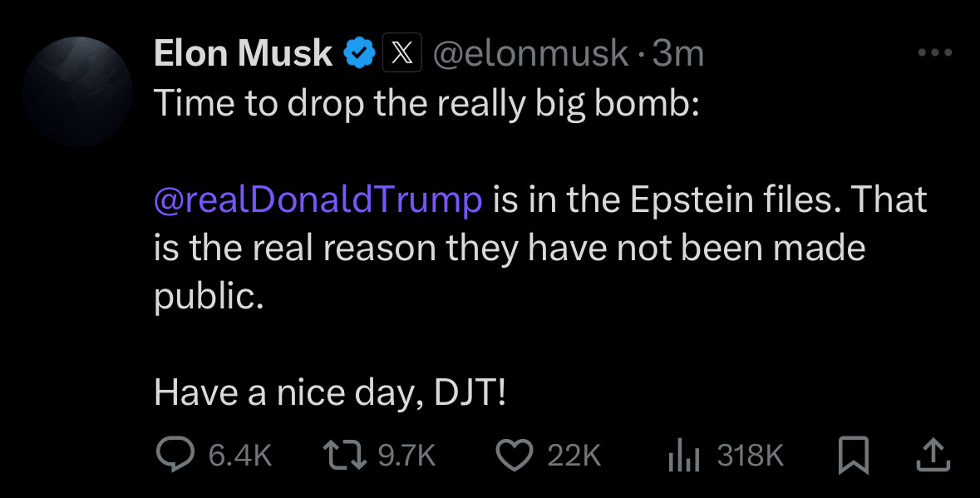
Task: Click the 22K likes count
Action: pos(574,456)
